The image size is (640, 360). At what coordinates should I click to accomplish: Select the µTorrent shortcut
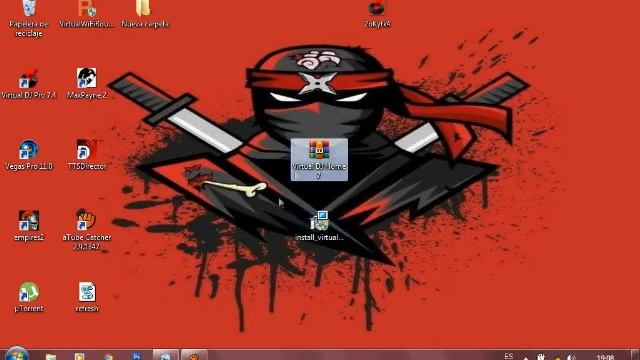[29, 297]
